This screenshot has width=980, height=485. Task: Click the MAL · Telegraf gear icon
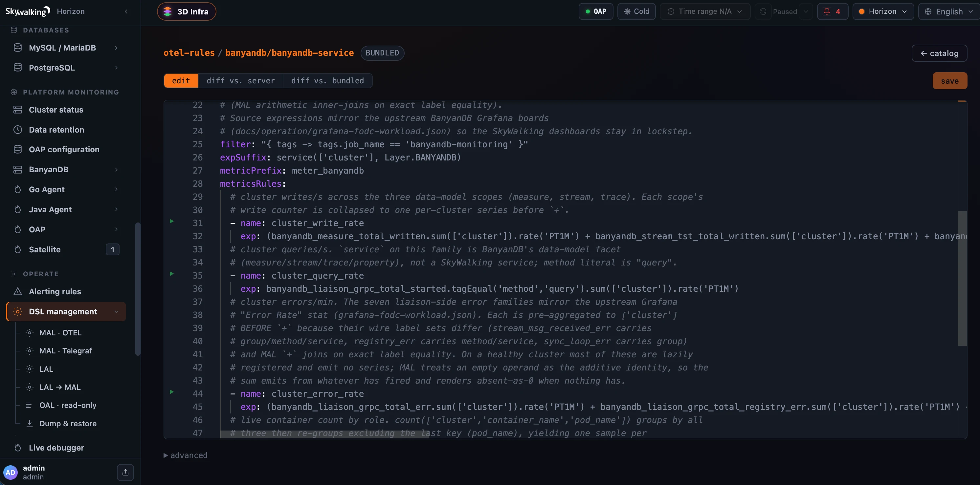(29, 351)
